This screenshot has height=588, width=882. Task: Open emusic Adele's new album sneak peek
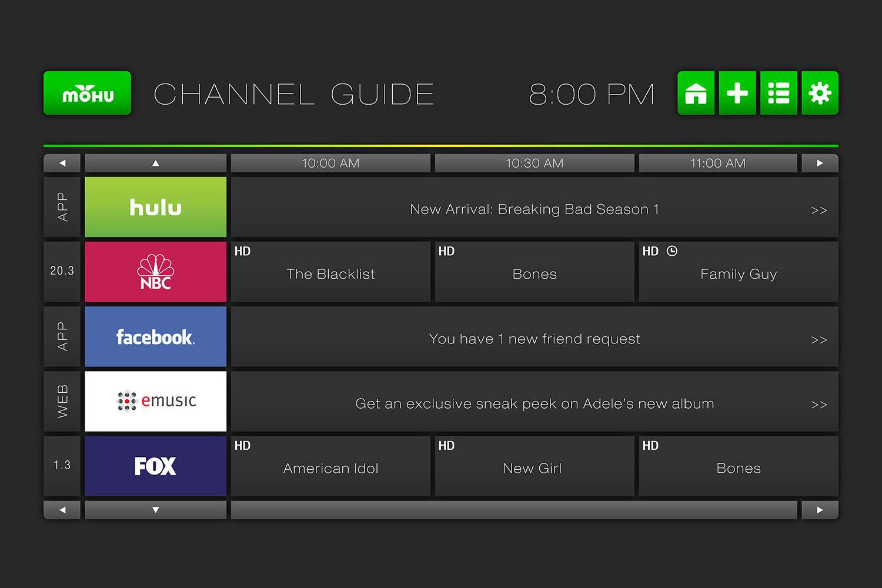pyautogui.click(x=534, y=401)
